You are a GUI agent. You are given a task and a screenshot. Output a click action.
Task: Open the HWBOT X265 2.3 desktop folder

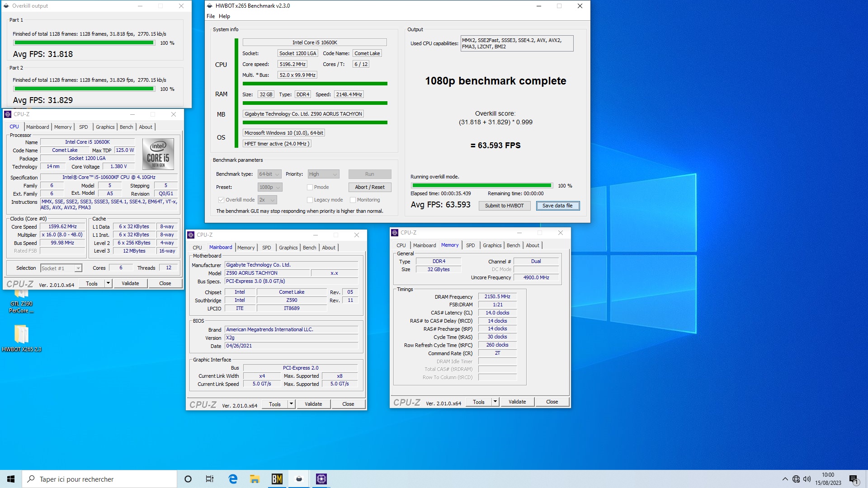(x=21, y=338)
